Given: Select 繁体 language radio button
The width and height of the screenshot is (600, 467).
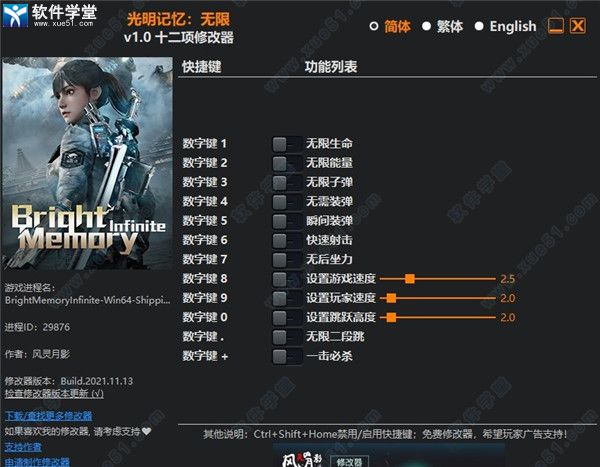Looking at the screenshot, I should 426,26.
